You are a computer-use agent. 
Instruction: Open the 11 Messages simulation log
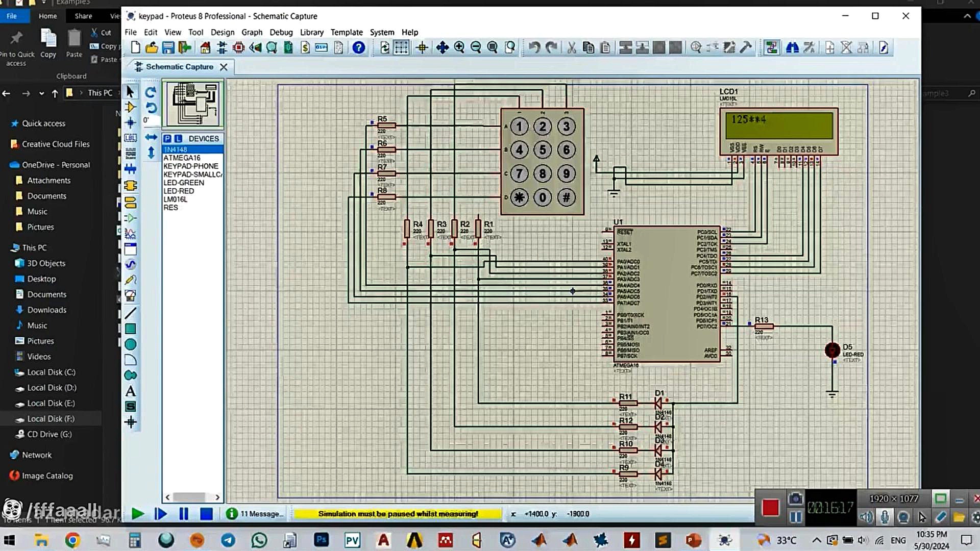tap(255, 514)
